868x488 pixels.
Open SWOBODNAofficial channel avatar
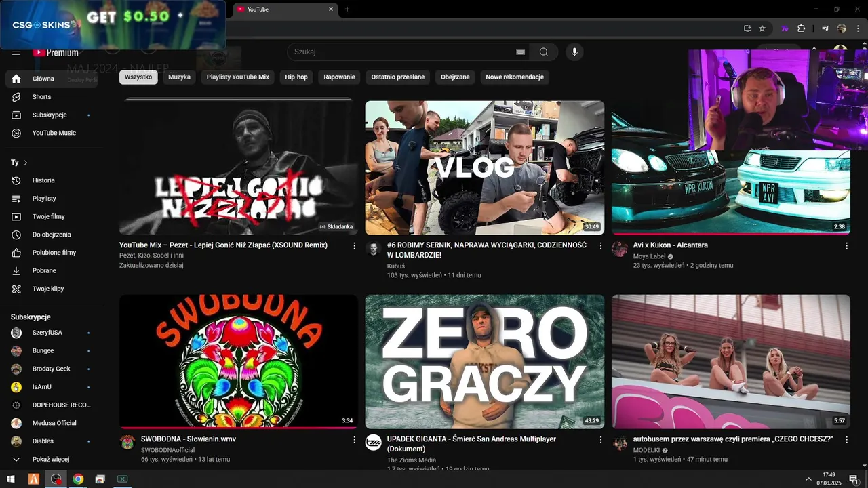[127, 443]
